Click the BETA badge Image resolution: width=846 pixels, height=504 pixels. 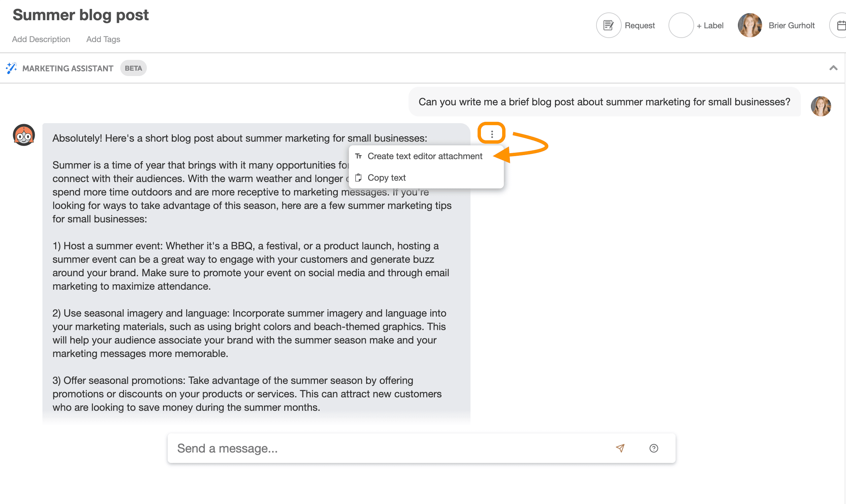[133, 68]
